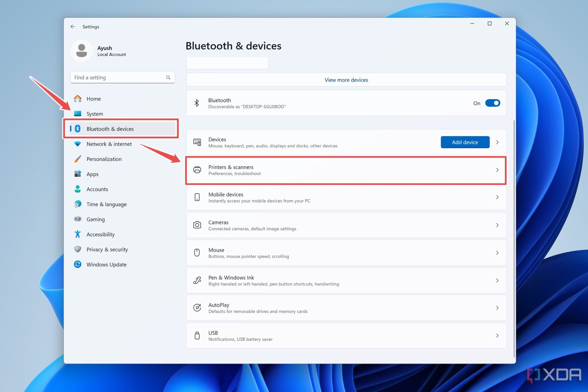Click the USB drive icon
This screenshot has width=588, height=392.
tap(197, 335)
